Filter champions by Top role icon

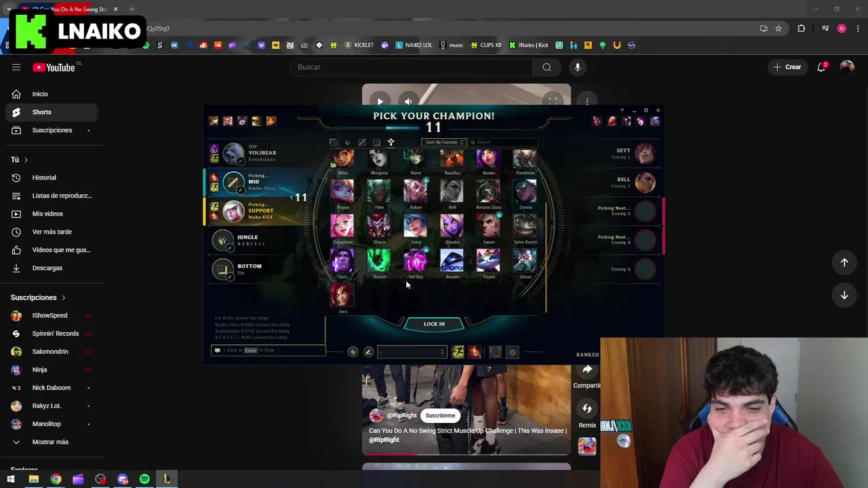tap(333, 142)
